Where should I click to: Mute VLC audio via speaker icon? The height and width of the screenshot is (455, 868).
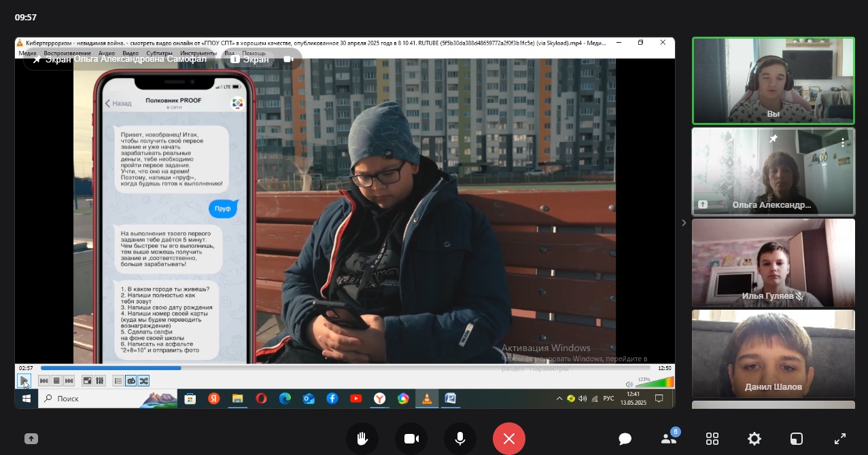629,384
